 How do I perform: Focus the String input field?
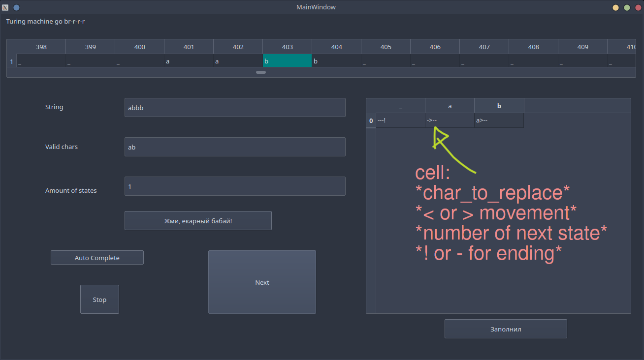coord(235,107)
